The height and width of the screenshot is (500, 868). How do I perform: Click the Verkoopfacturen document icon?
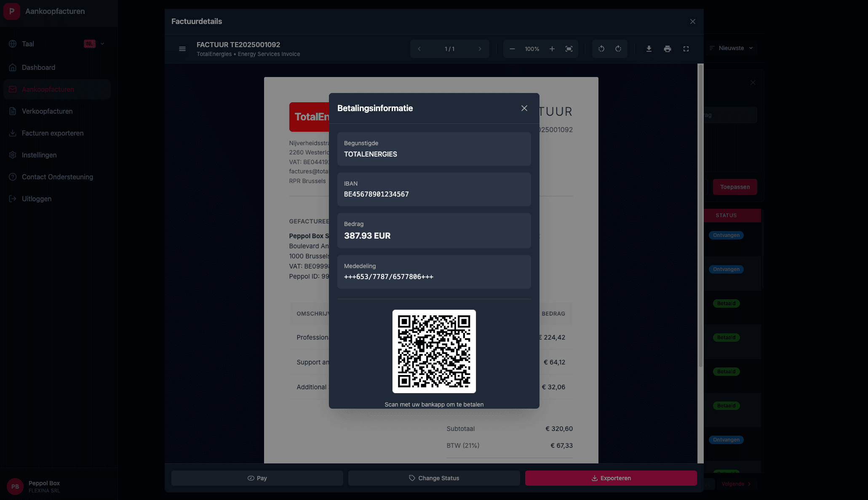13,111
